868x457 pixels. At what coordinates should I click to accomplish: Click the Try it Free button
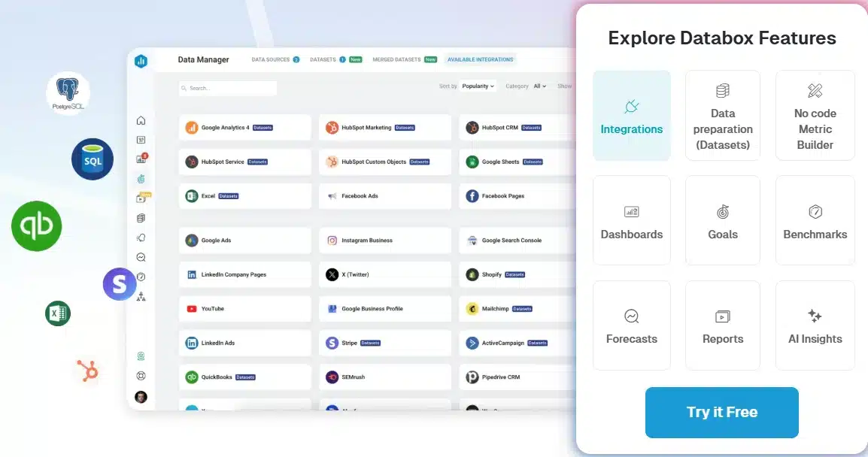coord(721,412)
